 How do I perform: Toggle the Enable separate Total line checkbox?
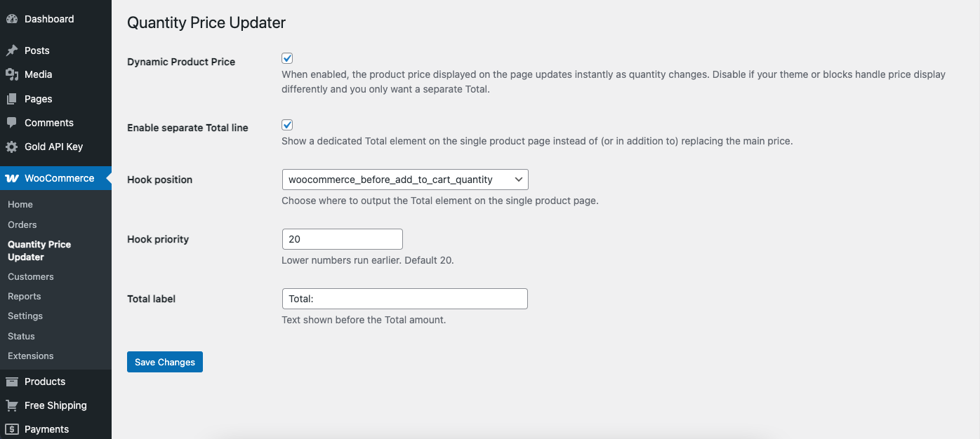coord(287,125)
